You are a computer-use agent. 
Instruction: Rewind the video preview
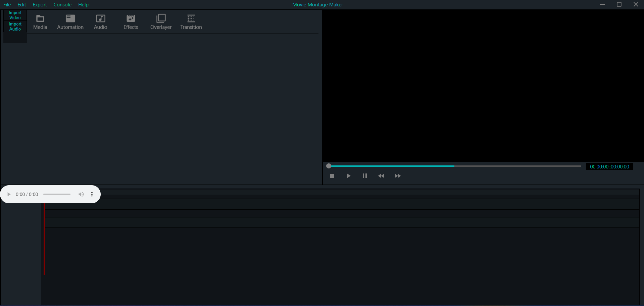[381, 176]
